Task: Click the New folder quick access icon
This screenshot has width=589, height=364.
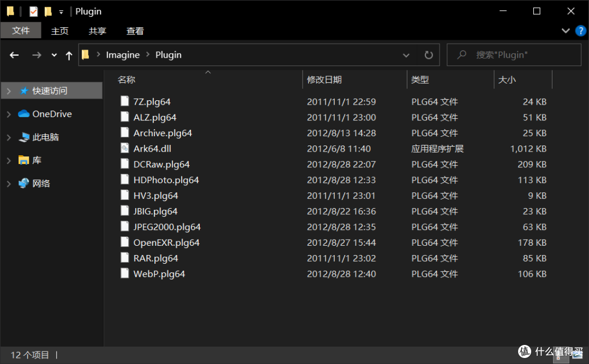Action: [x=48, y=11]
